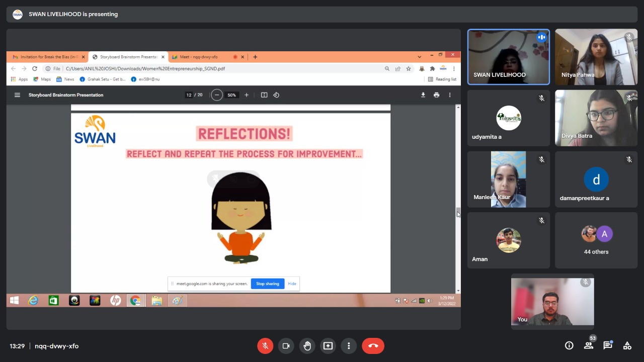
Task: Leave the call with the red hang-up button
Action: click(373, 346)
